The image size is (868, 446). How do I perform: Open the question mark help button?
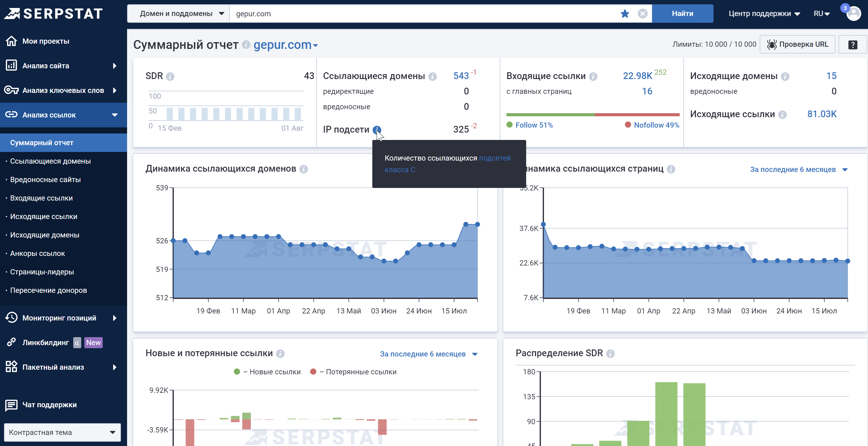click(852, 45)
